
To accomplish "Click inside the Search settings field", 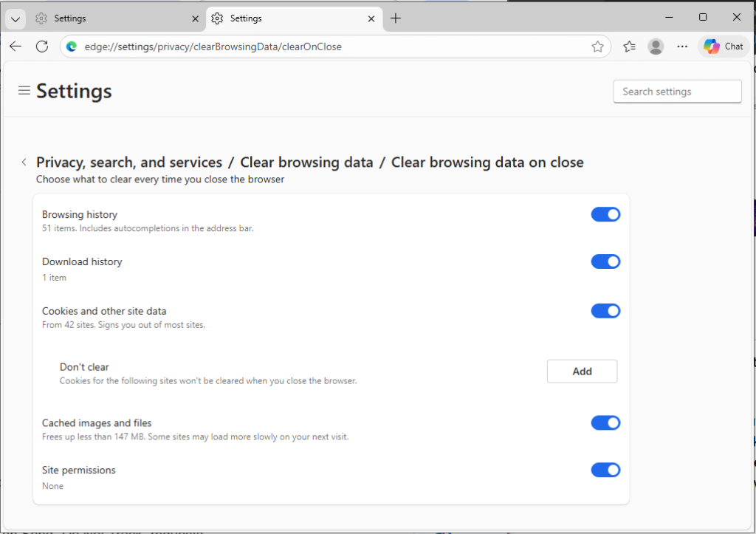I will (x=676, y=91).
